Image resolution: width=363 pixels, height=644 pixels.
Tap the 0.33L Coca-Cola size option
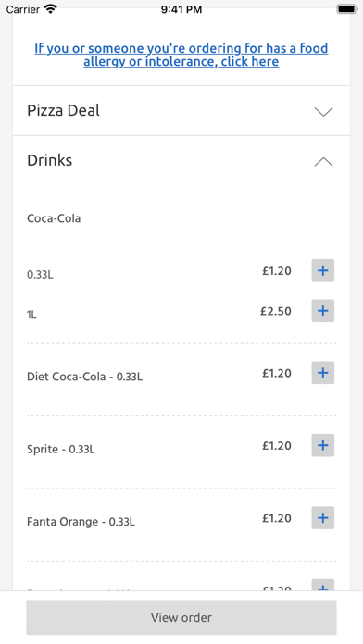[40, 275]
